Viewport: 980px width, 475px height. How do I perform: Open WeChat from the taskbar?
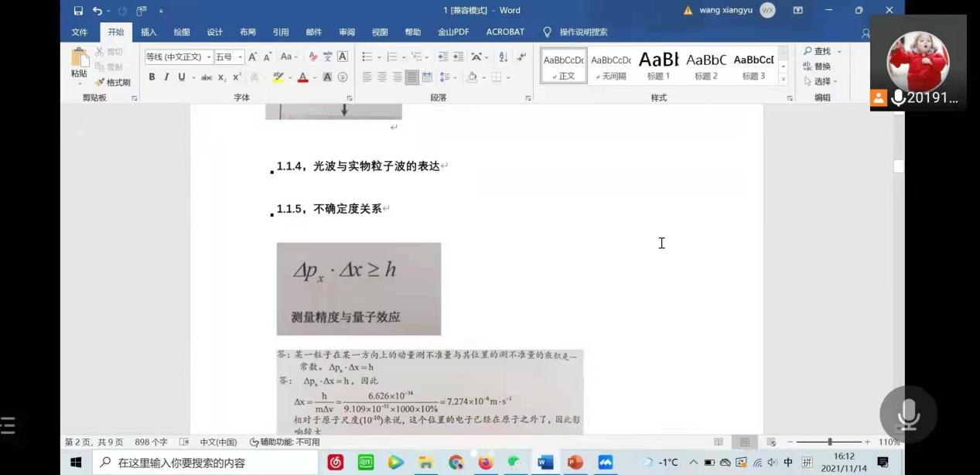click(x=515, y=463)
